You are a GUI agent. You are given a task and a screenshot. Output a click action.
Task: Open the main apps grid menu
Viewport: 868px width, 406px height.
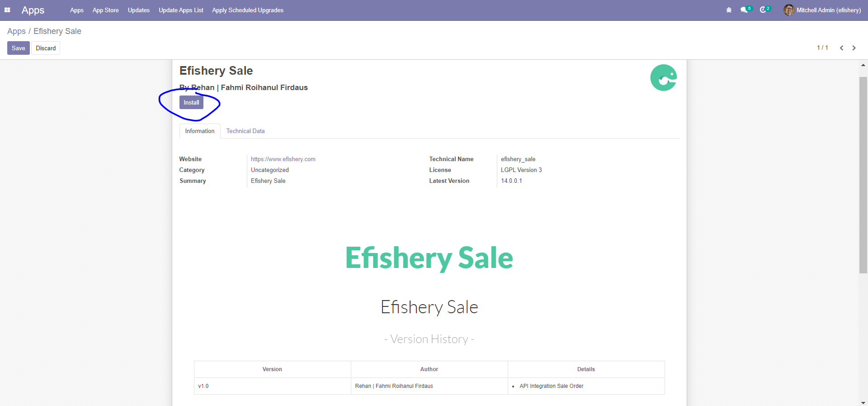coord(7,10)
